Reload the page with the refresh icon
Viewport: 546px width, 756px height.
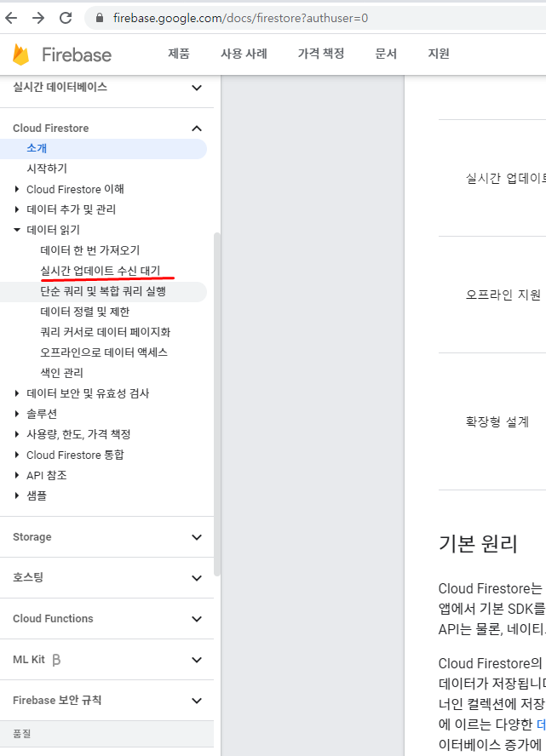(66, 19)
